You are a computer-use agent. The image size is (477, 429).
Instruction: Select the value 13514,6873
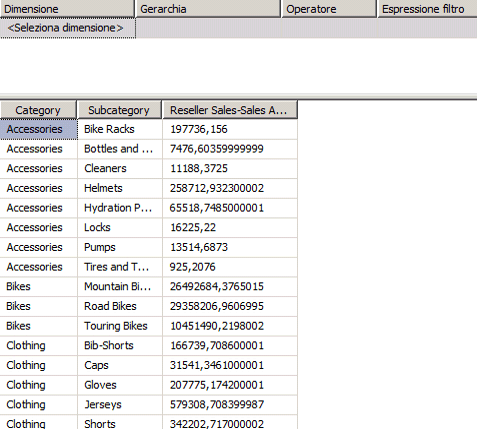230,247
